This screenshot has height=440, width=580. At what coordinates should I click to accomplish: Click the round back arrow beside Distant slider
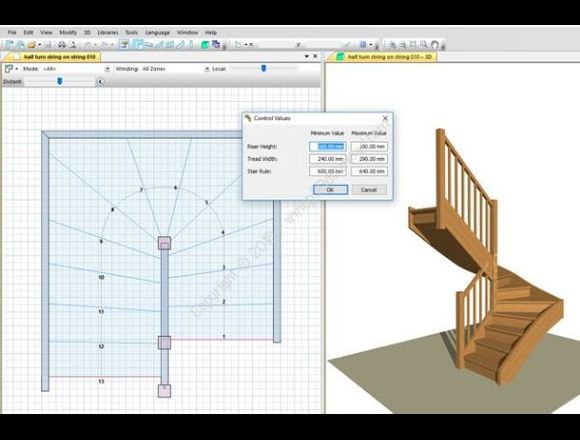[100, 82]
